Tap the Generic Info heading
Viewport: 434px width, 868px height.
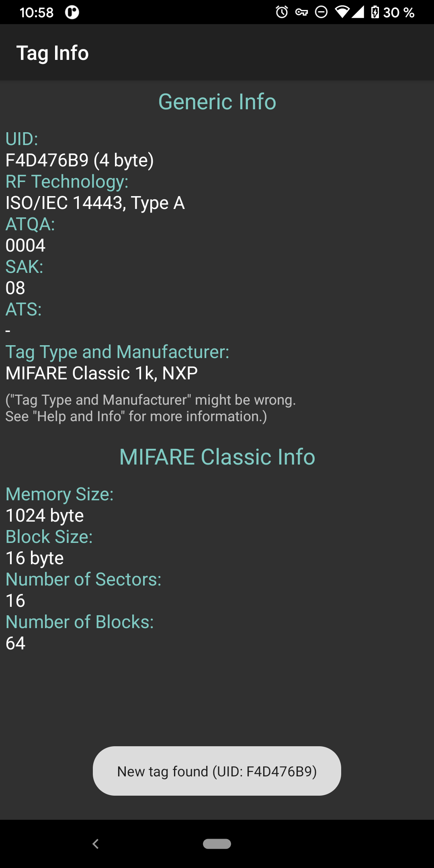217,101
